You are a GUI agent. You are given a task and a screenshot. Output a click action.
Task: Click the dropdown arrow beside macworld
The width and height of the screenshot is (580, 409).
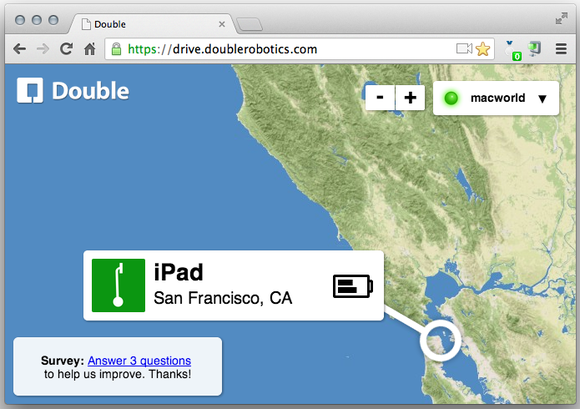coord(542,99)
